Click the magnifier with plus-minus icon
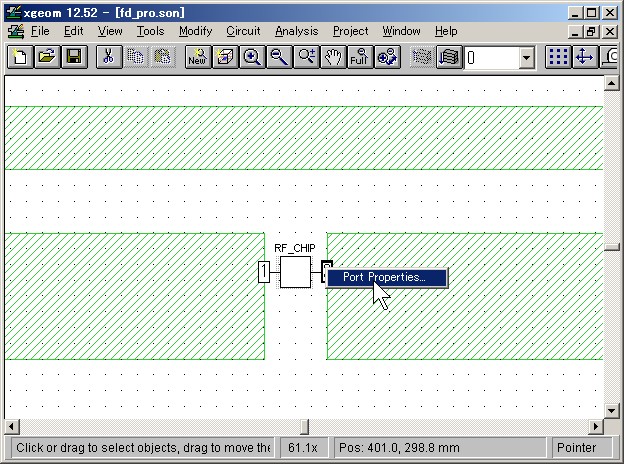624x464 pixels. pos(306,57)
